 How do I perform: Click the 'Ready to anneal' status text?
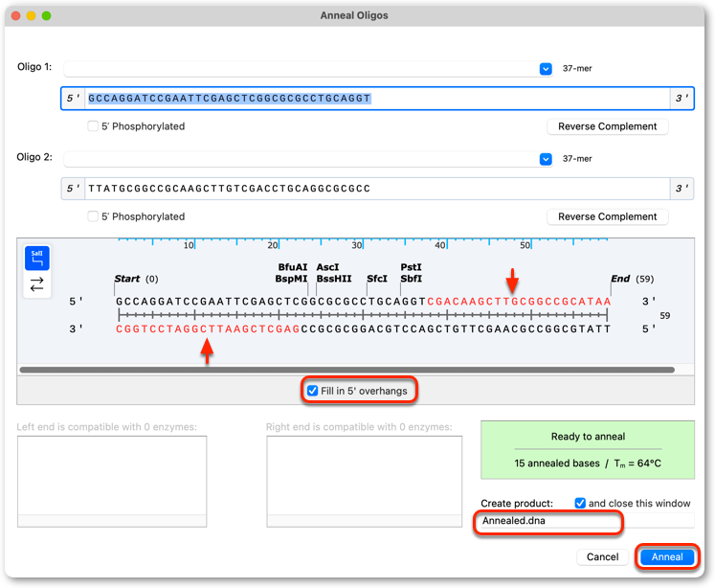588,437
